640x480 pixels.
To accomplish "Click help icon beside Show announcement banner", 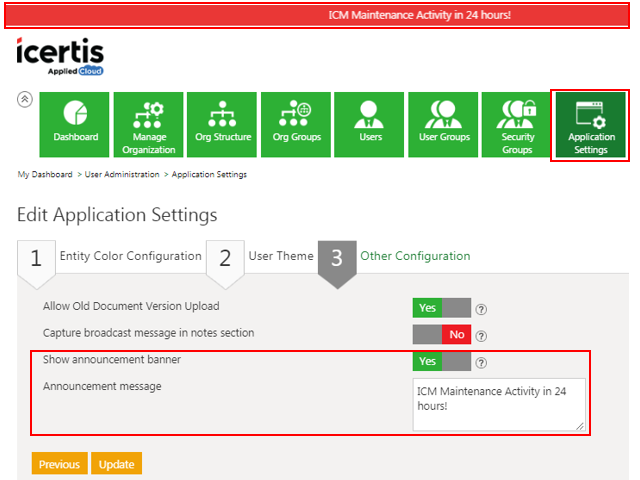I will 481,362.
